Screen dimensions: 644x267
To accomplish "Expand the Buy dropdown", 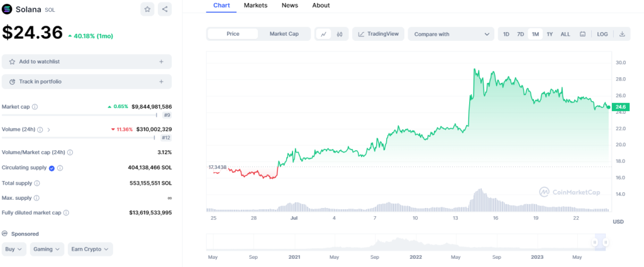I will click(x=14, y=249).
